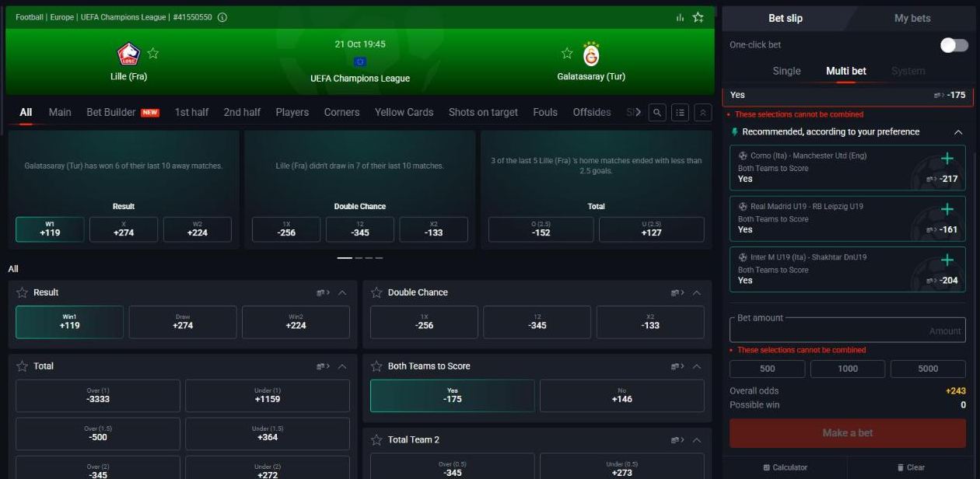Viewport: 980px width, 479px height.
Task: Open bet builder icon in Total Team 2 header
Action: (677, 441)
